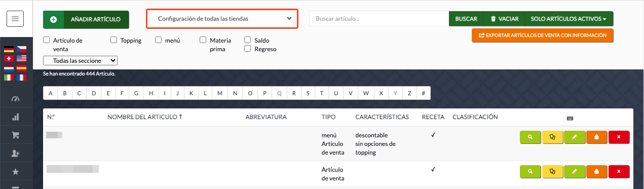Click the green pencil edit icon in first row
This screenshot has width=644, height=189.
tap(575, 137)
